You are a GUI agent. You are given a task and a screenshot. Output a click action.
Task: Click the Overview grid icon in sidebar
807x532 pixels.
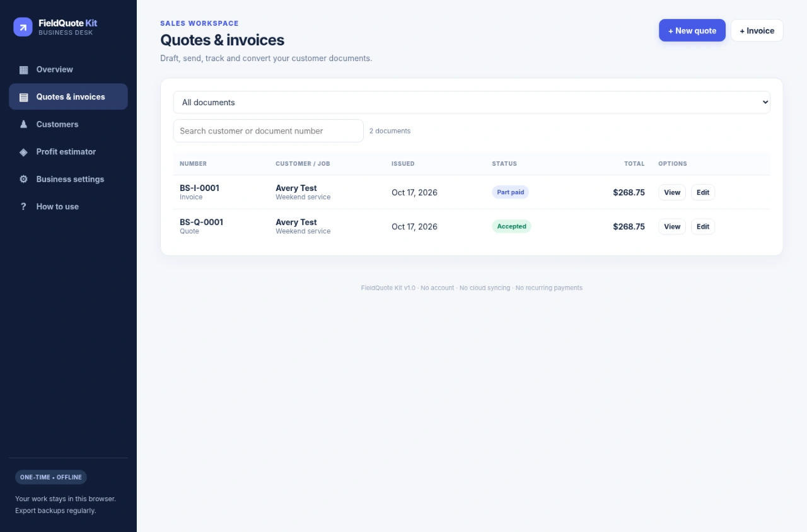pyautogui.click(x=24, y=70)
